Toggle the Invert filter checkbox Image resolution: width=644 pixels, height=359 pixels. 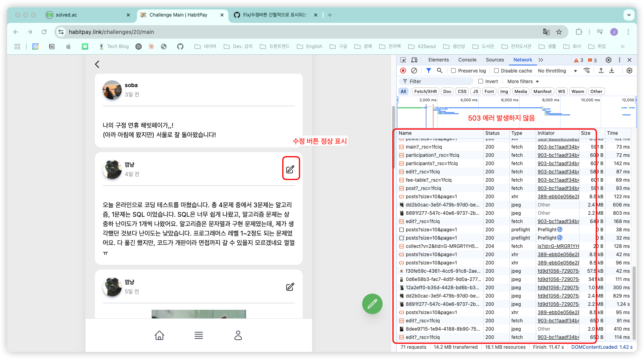click(x=481, y=82)
